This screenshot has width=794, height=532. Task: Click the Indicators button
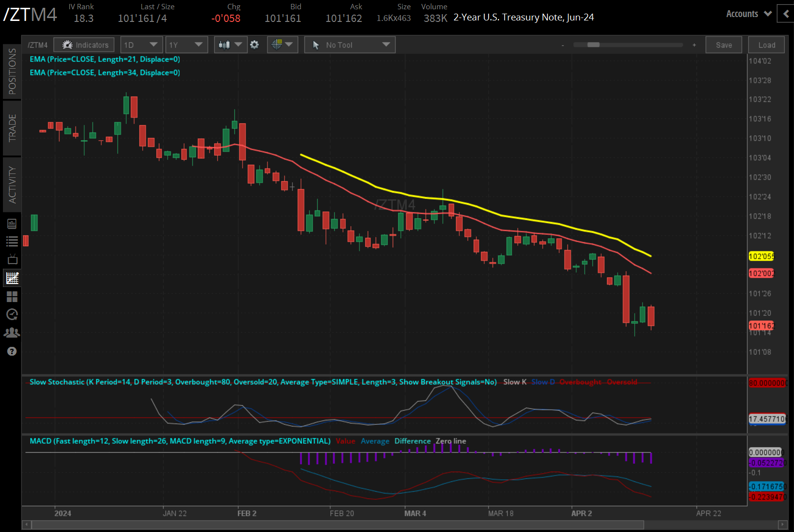84,45
